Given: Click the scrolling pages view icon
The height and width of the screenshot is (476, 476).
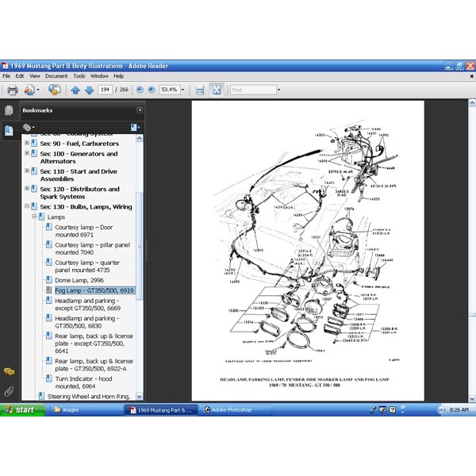Looking at the screenshot, I should (x=200, y=90).
